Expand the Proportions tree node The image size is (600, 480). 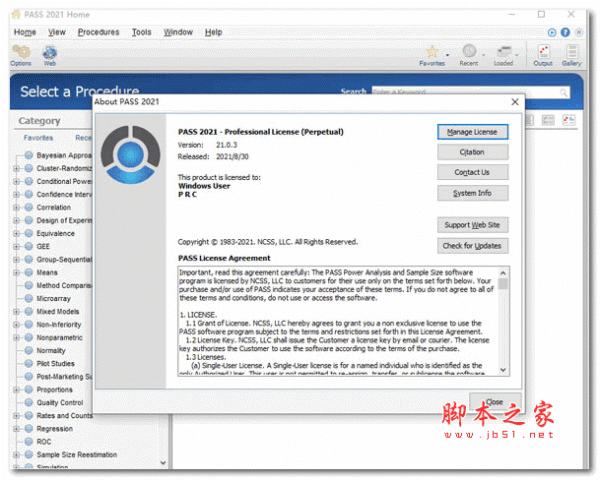click(16, 389)
